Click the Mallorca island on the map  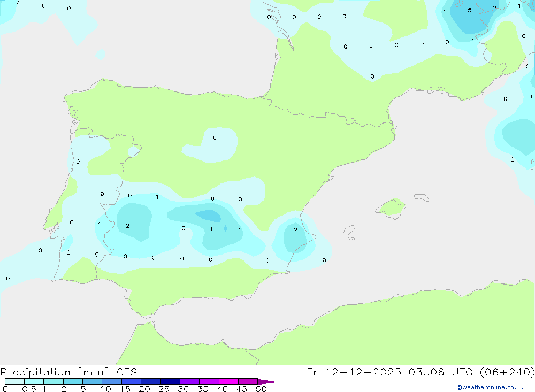click(x=391, y=208)
